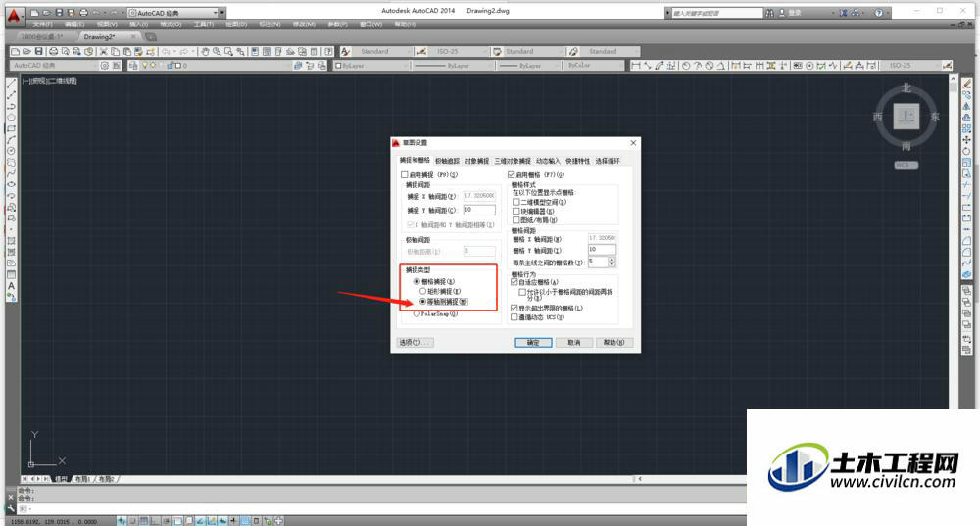Open the 工具(T) menu
The height and width of the screenshot is (526, 980).
pos(204,24)
